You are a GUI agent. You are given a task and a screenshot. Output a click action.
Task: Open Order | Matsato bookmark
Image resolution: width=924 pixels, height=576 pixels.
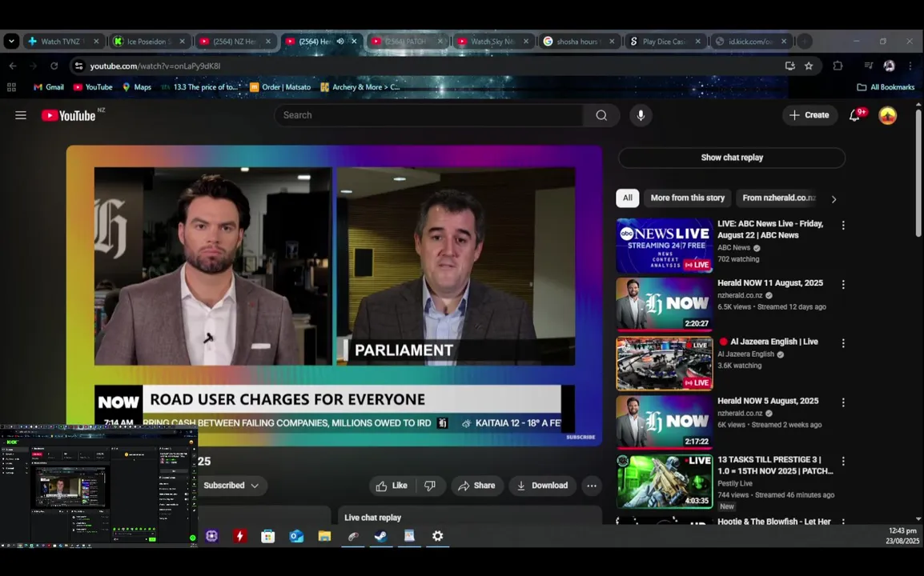pos(280,87)
